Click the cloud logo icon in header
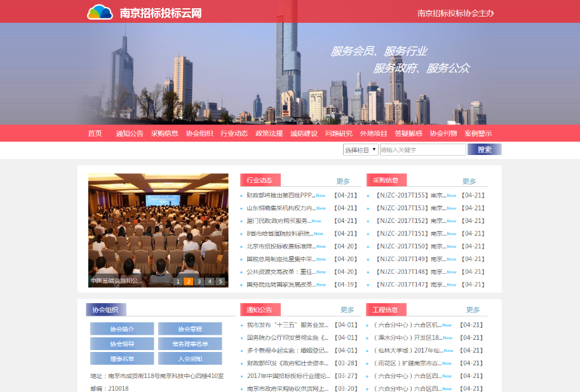The image size is (580, 392). [100, 12]
